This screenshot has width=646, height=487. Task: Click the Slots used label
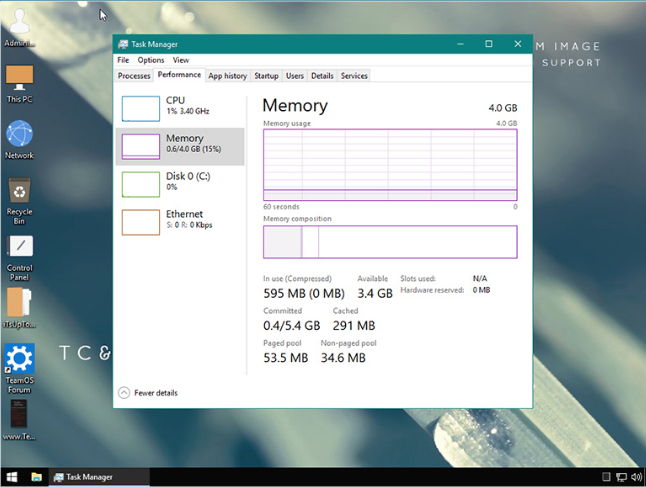point(418,279)
